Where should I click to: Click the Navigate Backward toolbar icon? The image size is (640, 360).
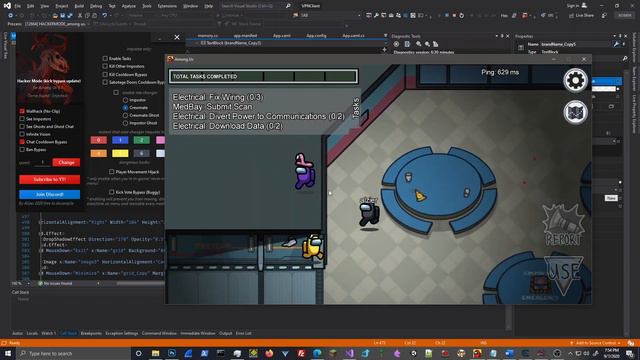10,15
